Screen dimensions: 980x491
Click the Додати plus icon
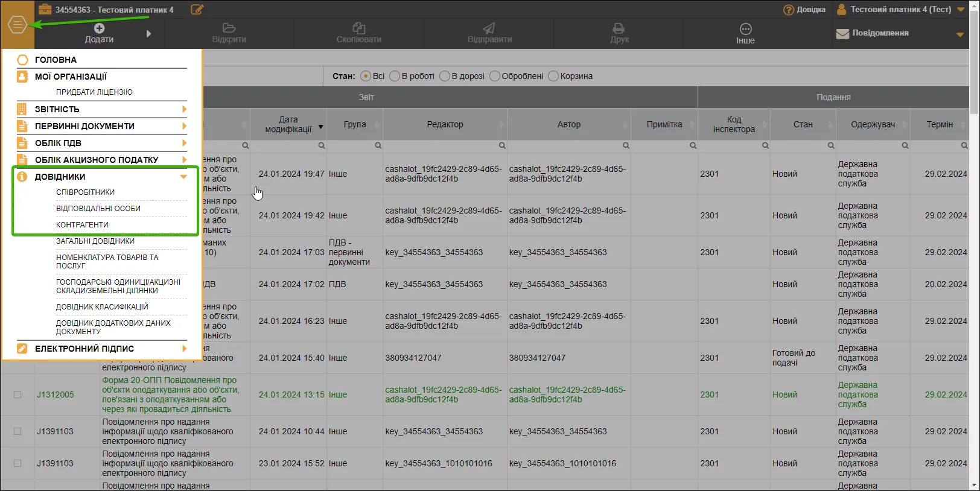coord(100,28)
